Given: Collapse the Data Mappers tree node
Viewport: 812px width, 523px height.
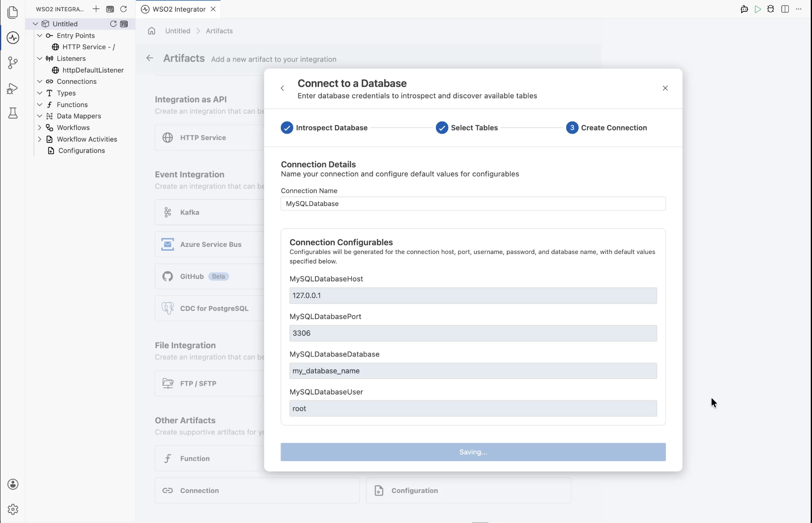Looking at the screenshot, I should click(40, 116).
